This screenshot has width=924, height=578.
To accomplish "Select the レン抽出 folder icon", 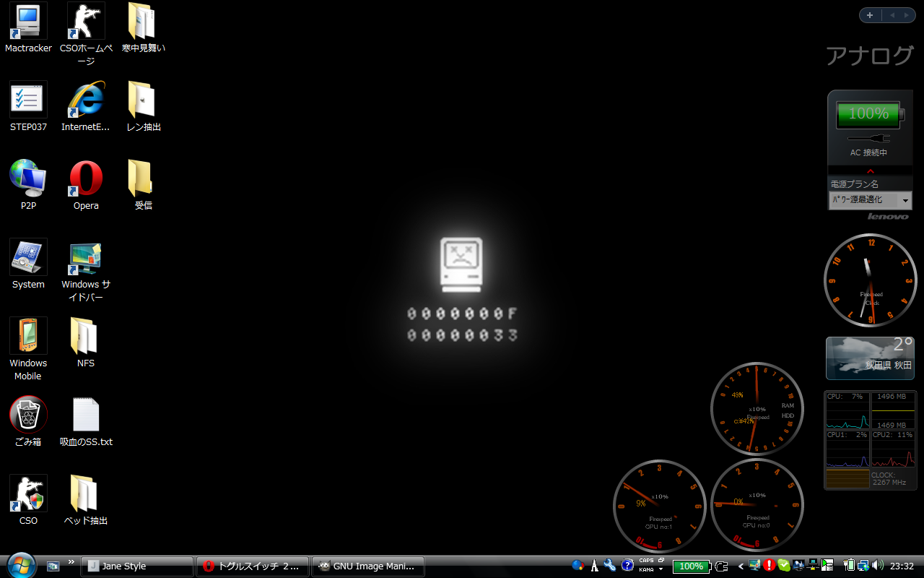I will click(x=143, y=107).
